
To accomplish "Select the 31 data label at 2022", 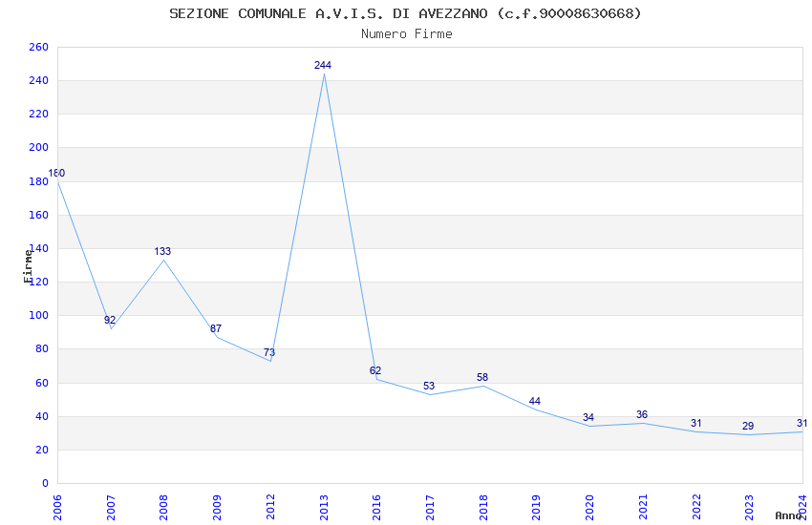I will click(696, 424).
